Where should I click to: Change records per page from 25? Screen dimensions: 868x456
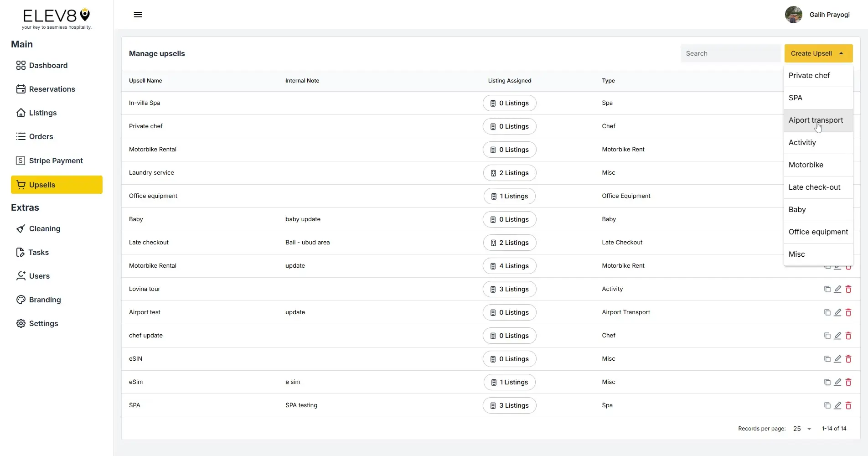pyautogui.click(x=801, y=429)
